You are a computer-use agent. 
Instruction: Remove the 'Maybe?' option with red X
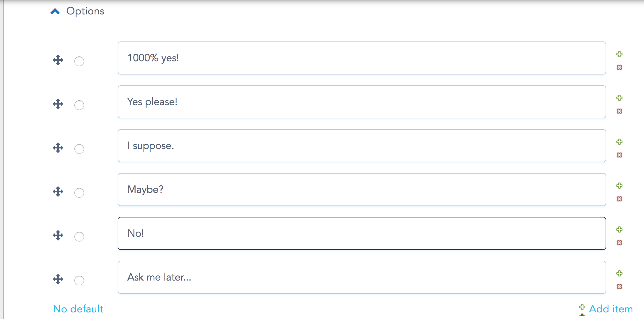[x=619, y=199]
